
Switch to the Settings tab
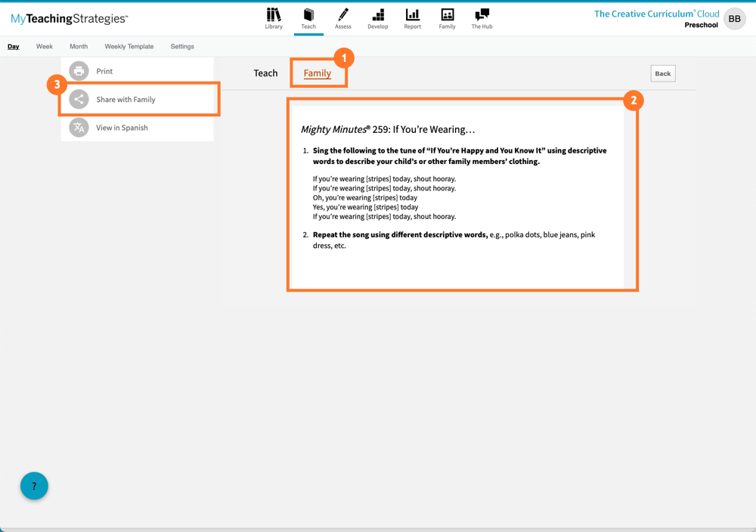click(181, 46)
